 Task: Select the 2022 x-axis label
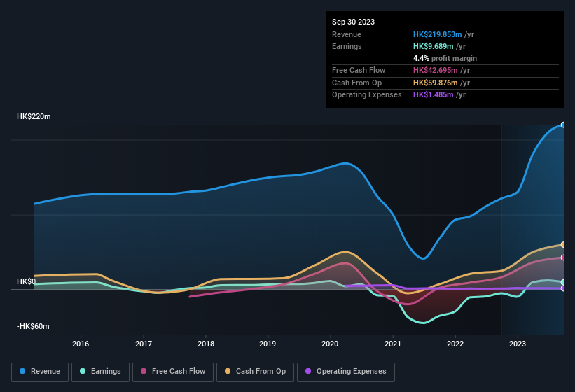click(455, 344)
